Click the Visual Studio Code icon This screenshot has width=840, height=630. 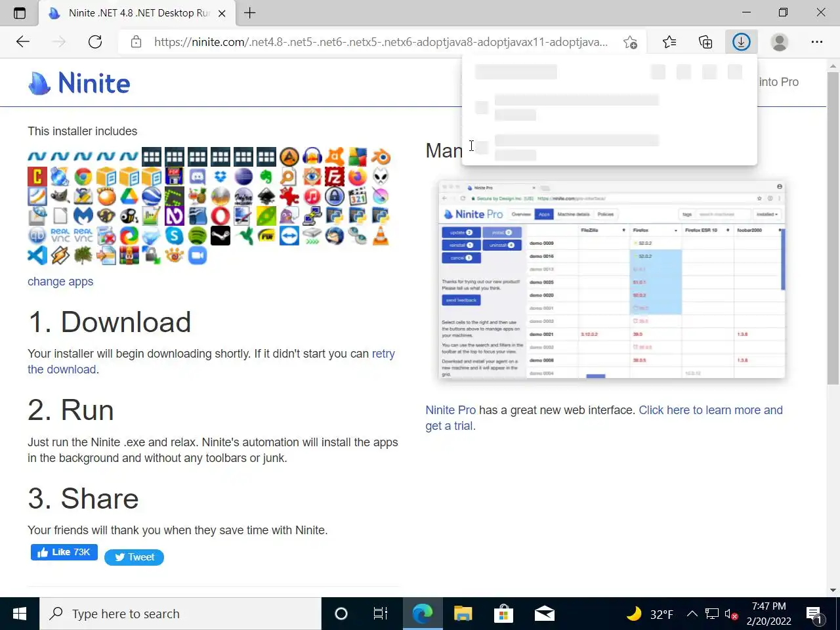37,255
